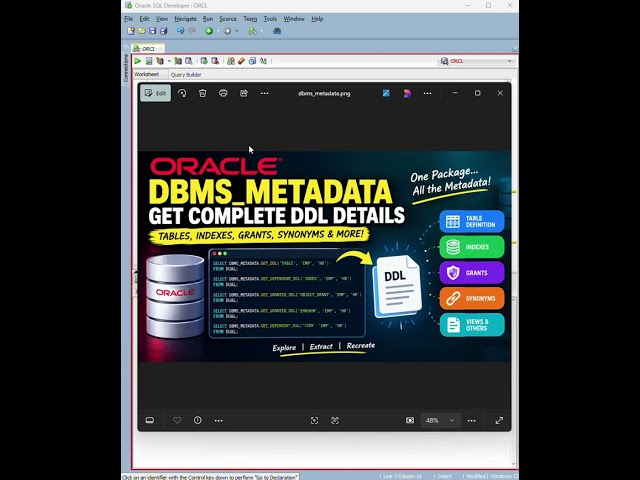Open bottom-left ellipsis menu in Photos
The image size is (640, 480).
click(219, 420)
